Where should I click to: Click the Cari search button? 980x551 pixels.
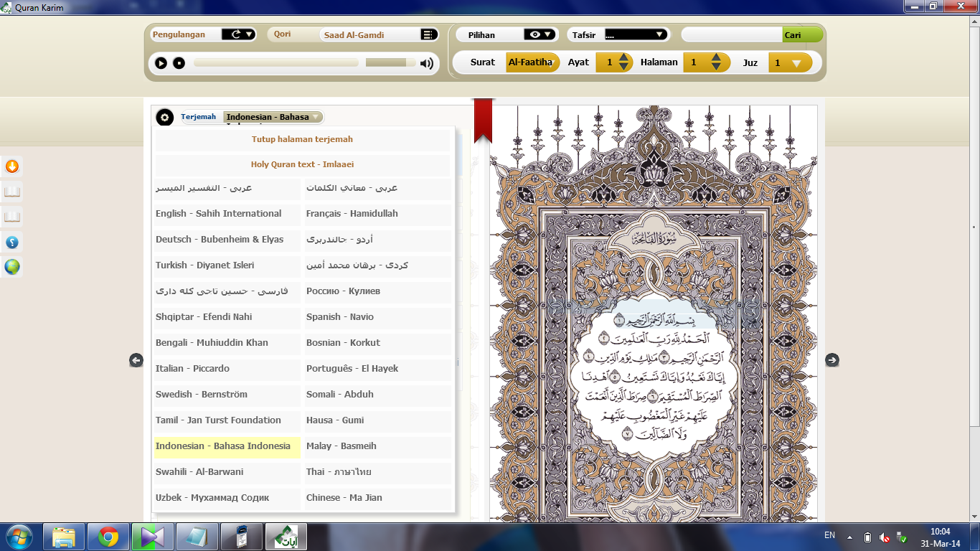click(802, 34)
